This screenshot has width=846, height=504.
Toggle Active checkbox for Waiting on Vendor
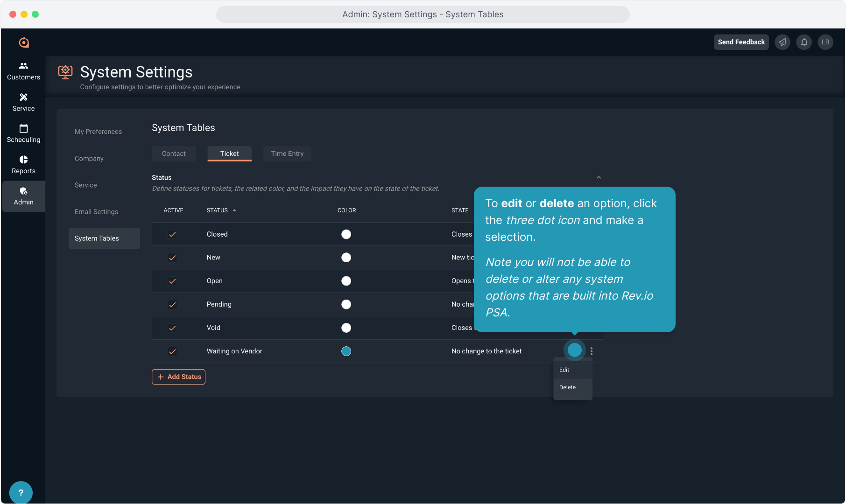(x=172, y=351)
